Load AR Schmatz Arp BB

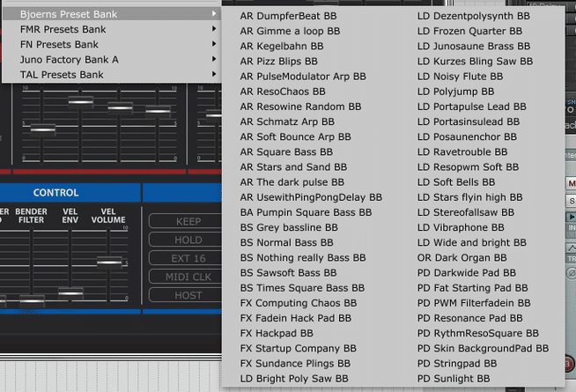[287, 122]
